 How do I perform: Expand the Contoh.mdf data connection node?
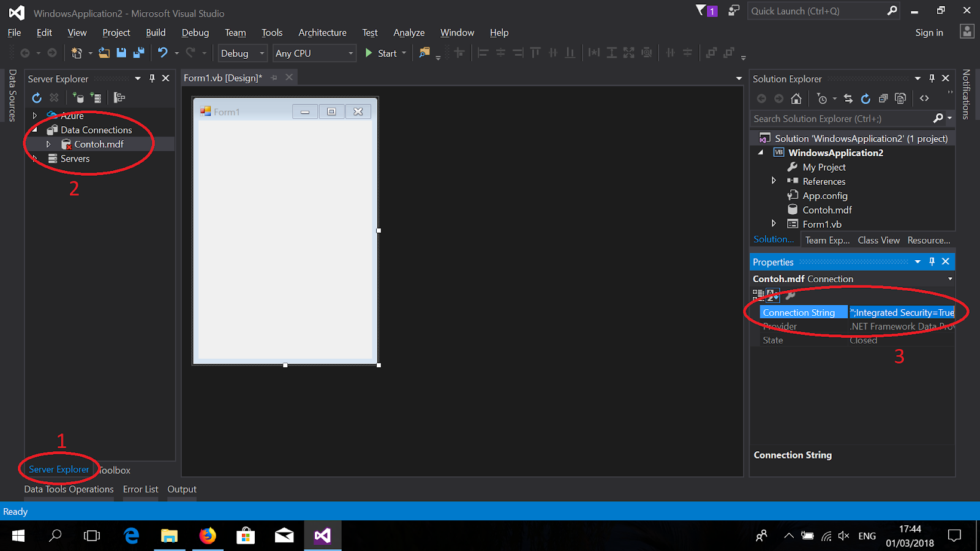pyautogui.click(x=49, y=144)
